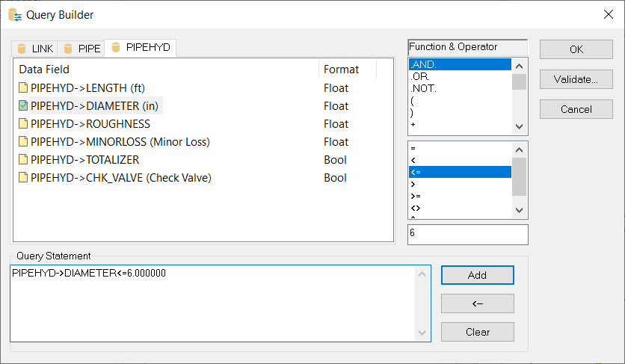Click the CHK_VALVE field document icon

pyautogui.click(x=23, y=178)
